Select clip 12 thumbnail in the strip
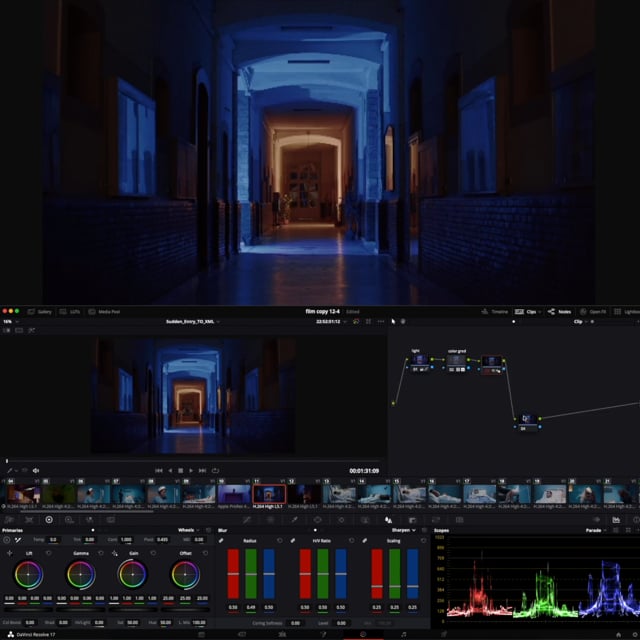Image resolution: width=640 pixels, height=640 pixels. 304,494
